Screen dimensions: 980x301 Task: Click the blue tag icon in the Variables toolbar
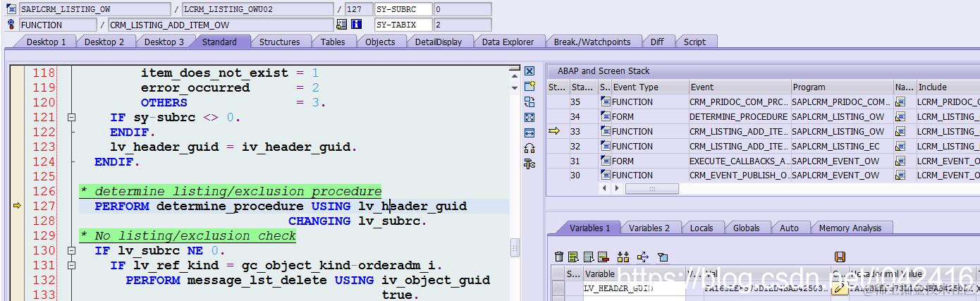point(663,257)
